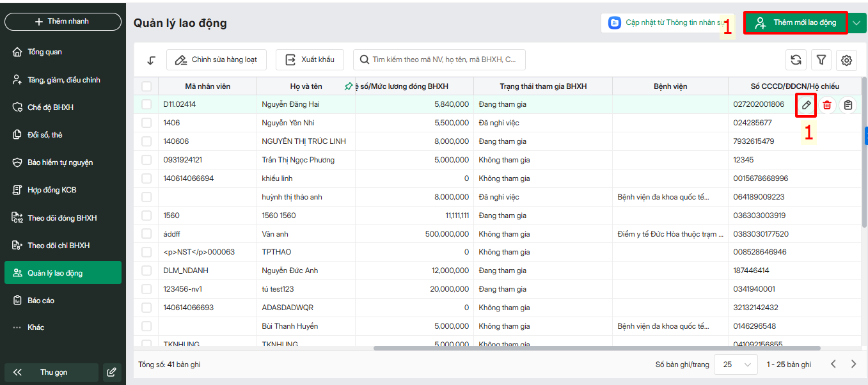Click the Xuất khẩu export button
The width and height of the screenshot is (868, 385).
pyautogui.click(x=310, y=59)
